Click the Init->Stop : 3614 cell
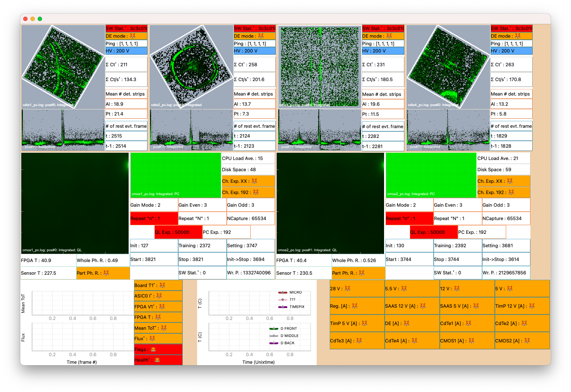571x392 pixels. (x=506, y=259)
